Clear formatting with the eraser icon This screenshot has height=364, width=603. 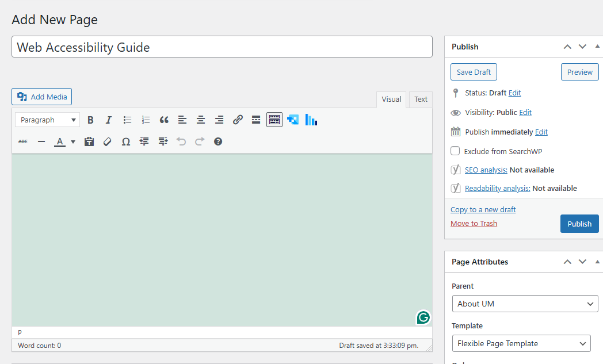point(107,141)
